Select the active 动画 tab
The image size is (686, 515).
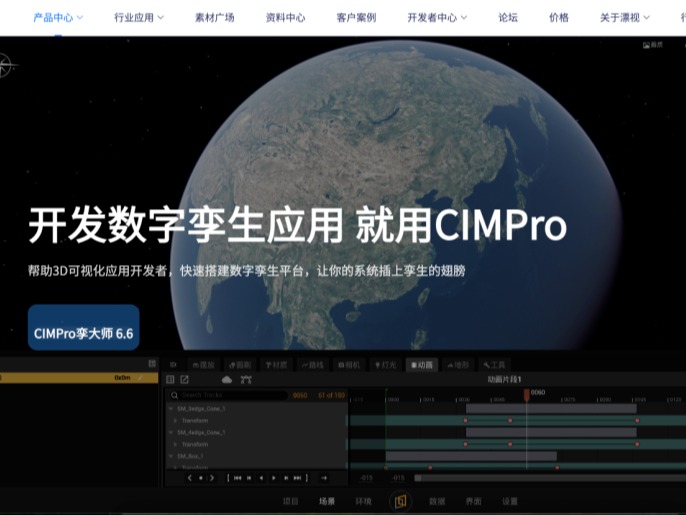click(422, 364)
